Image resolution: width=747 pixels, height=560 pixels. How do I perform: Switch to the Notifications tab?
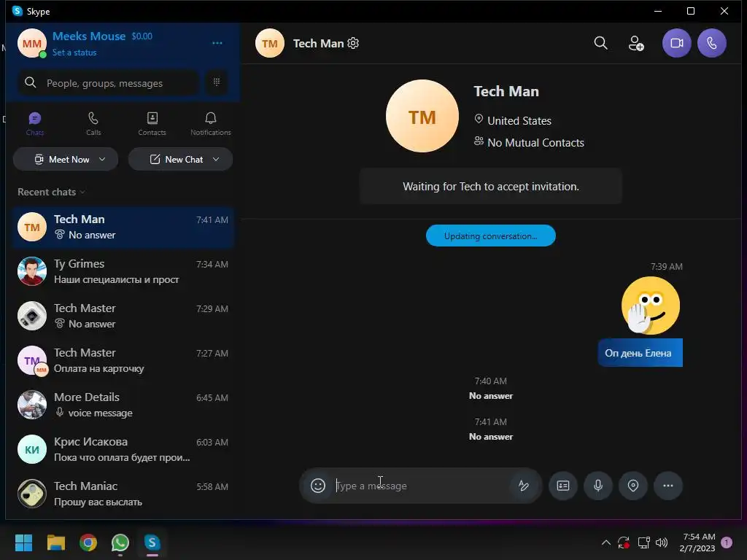tap(211, 124)
